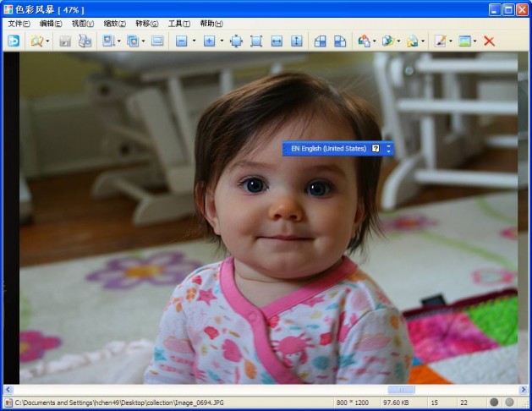Click the full screen view icon

click(157, 41)
